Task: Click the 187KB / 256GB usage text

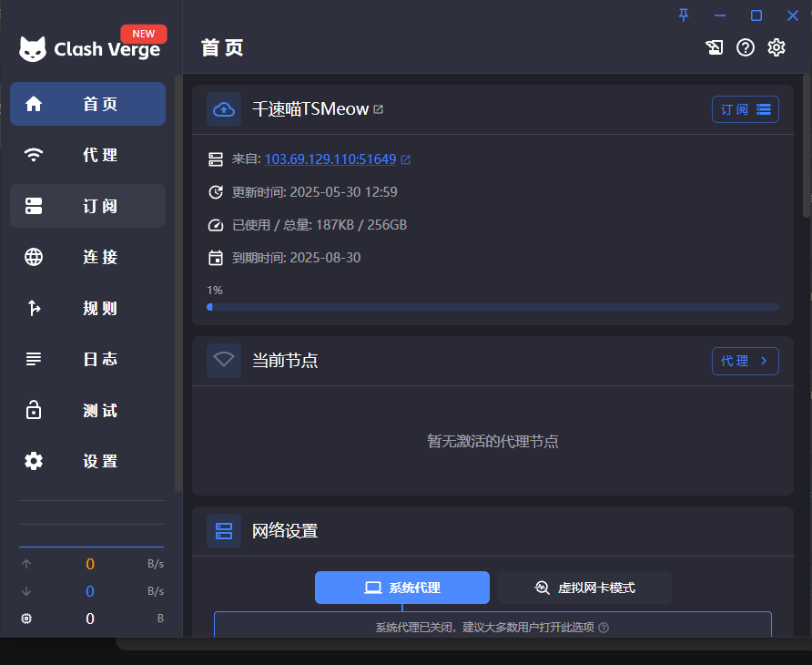Action: (361, 225)
